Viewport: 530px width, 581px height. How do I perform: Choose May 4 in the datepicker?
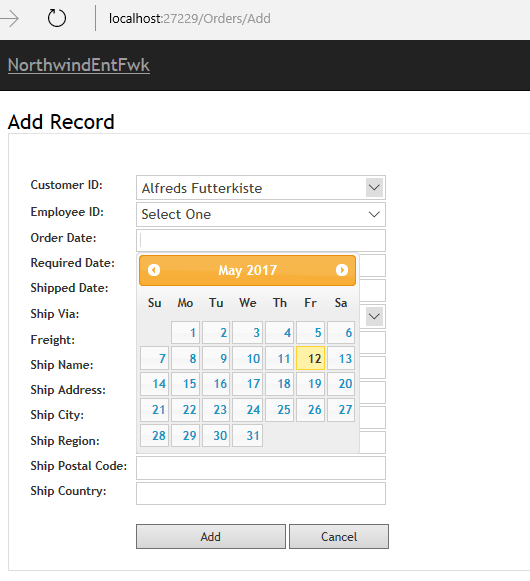click(279, 332)
